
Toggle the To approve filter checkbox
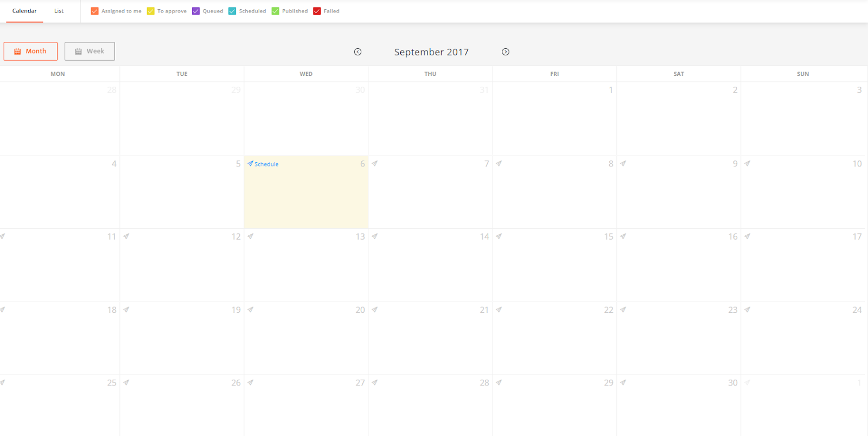tap(151, 11)
